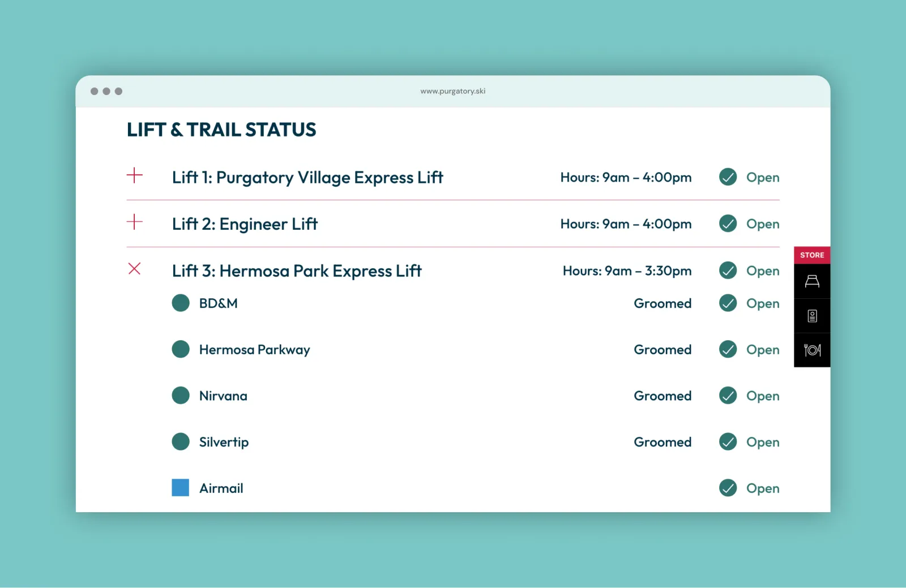The width and height of the screenshot is (906, 588).
Task: Open the STORE tab on right sidebar
Action: tap(812, 255)
